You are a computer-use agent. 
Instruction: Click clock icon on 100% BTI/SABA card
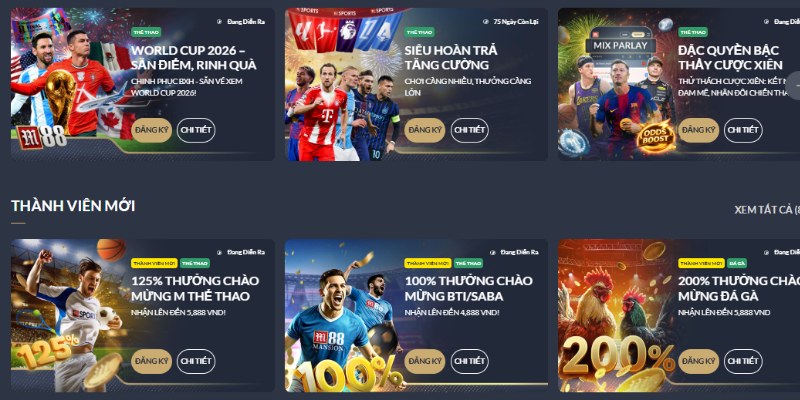pyautogui.click(x=493, y=252)
